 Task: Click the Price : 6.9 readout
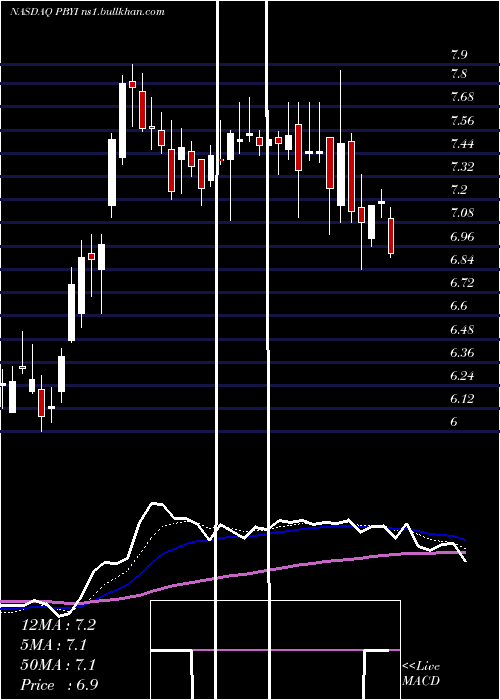(59, 685)
